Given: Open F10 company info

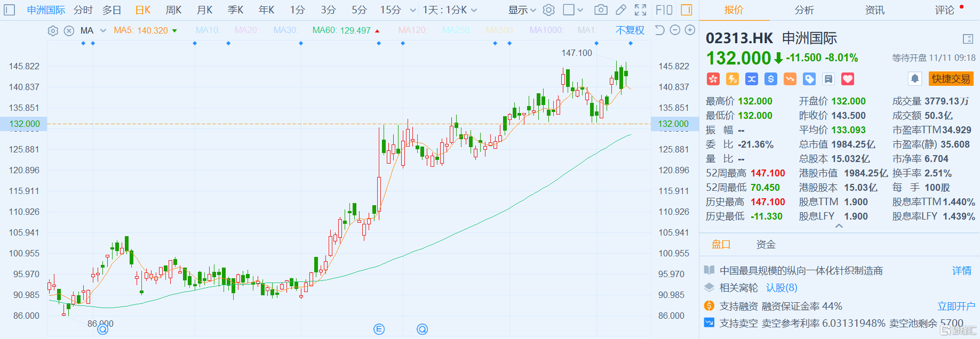Looking at the screenshot, I should (x=664, y=10).
